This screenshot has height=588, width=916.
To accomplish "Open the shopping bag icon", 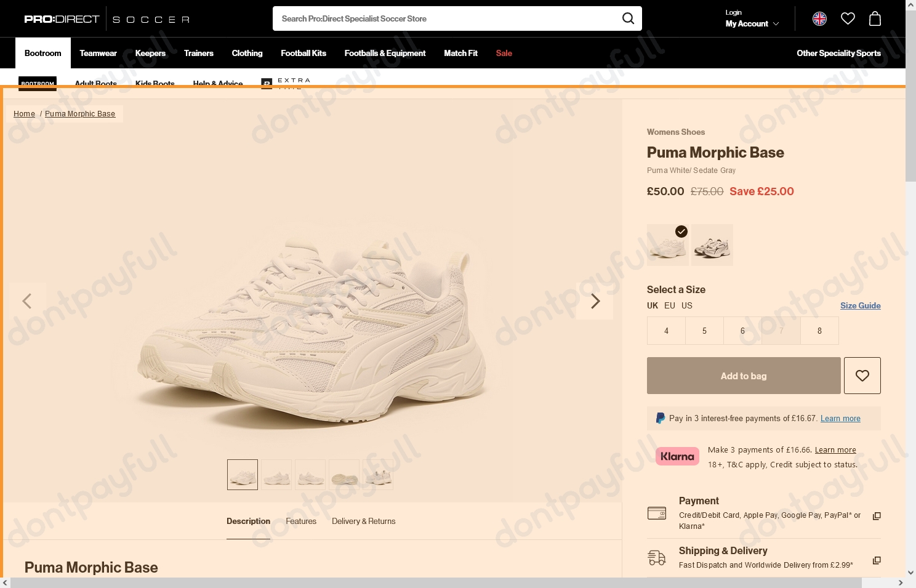I will [x=875, y=19].
